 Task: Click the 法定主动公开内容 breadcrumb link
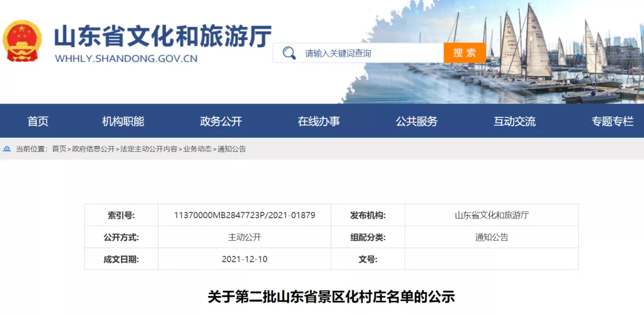[148, 150]
